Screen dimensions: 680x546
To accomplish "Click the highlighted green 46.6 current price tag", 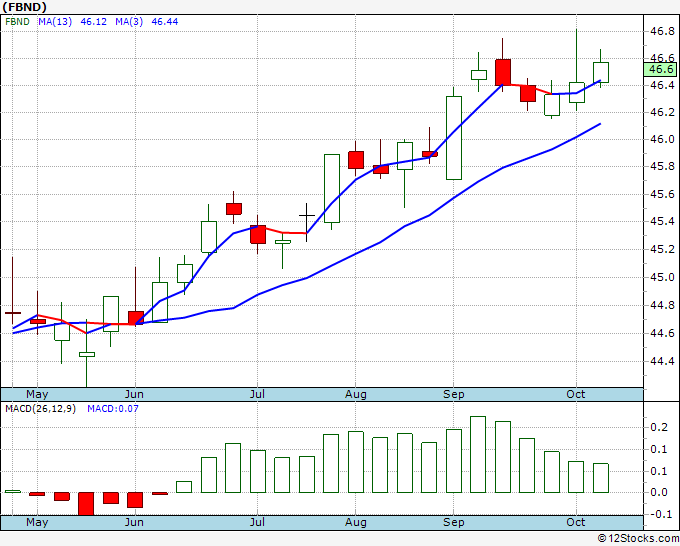I will 660,69.
